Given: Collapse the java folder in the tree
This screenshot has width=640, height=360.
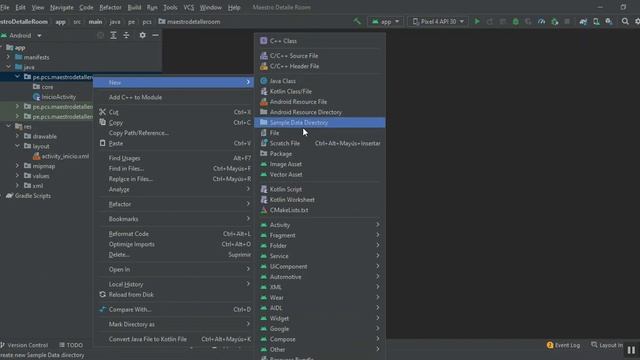Looking at the screenshot, I should coord(9,67).
